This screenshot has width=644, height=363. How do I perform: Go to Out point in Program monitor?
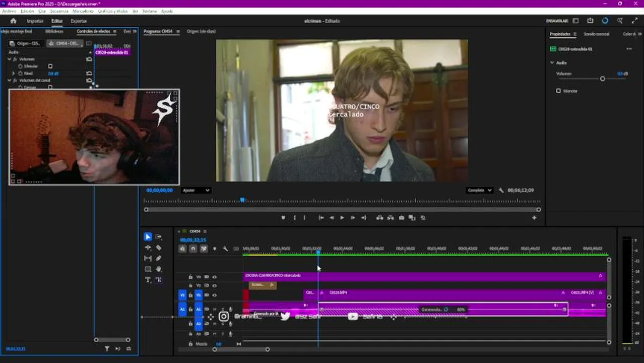point(363,218)
